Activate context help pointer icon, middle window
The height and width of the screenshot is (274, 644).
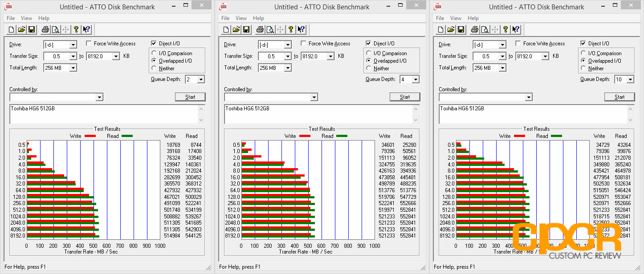click(x=301, y=29)
